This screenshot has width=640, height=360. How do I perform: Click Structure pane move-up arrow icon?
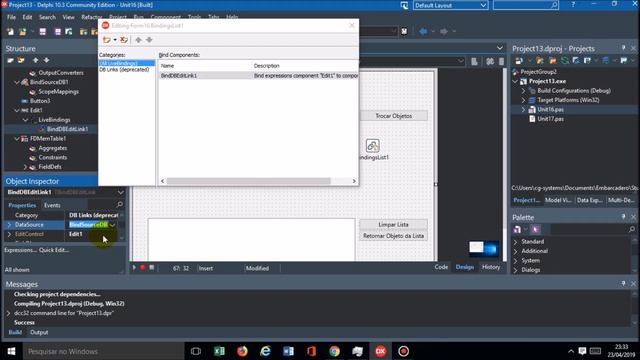pyautogui.click(x=36, y=60)
